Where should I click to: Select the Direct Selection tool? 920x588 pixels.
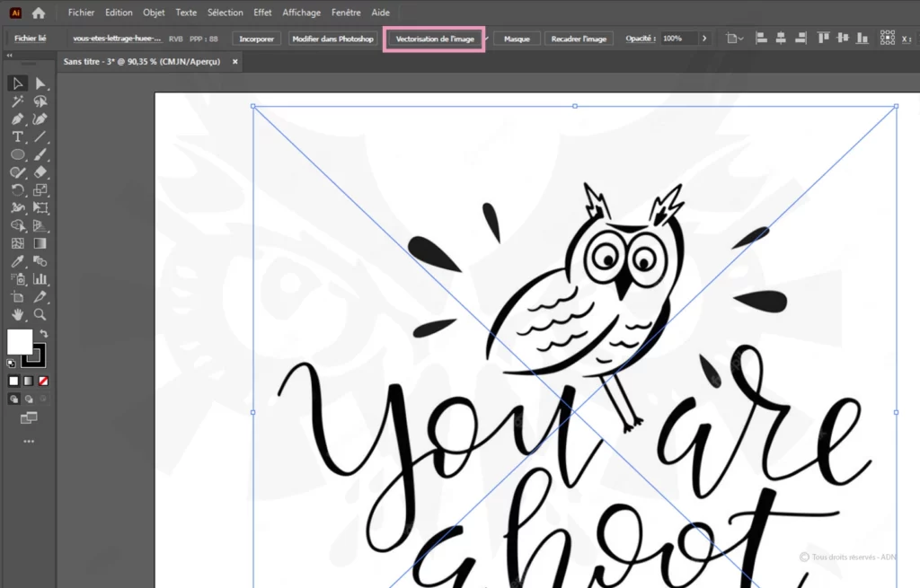[x=40, y=83]
